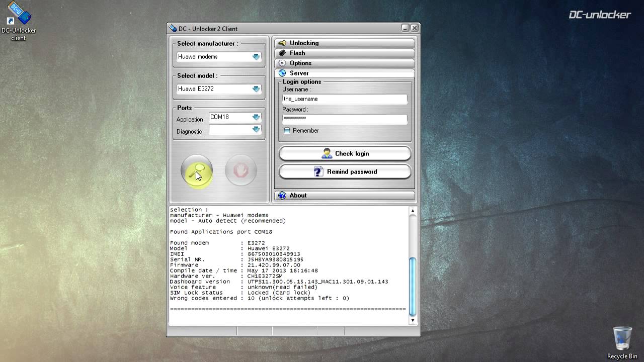Open the Select manufacturer dropdown
The image size is (644, 362).
tap(256, 57)
